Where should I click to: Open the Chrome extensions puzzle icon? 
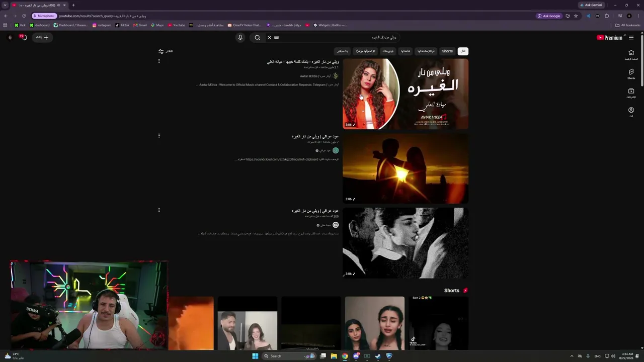point(607,16)
